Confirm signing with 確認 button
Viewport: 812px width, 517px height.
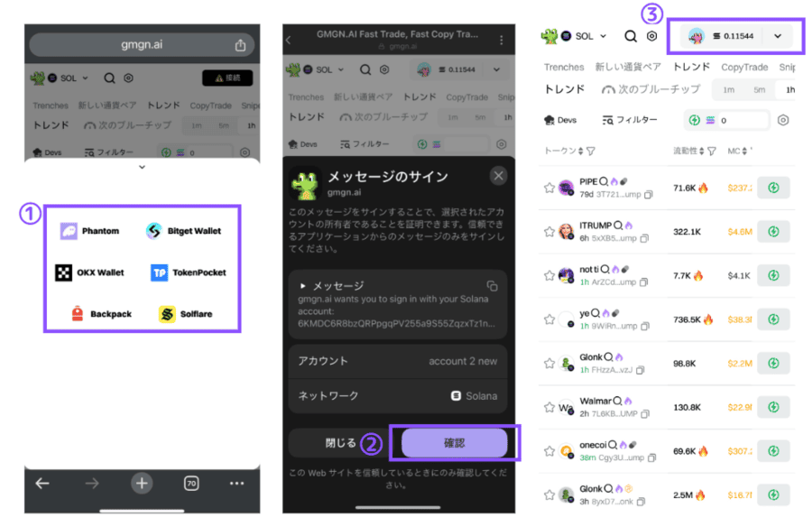454,443
